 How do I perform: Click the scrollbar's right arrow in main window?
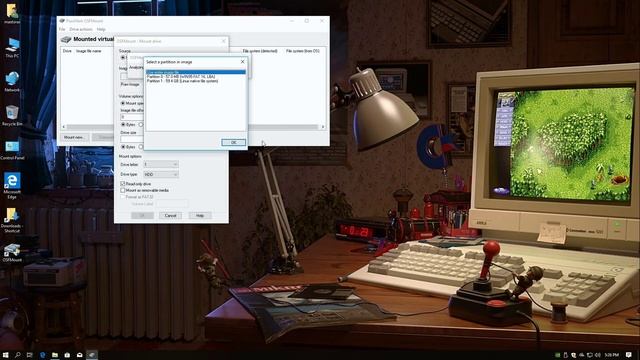(x=322, y=127)
